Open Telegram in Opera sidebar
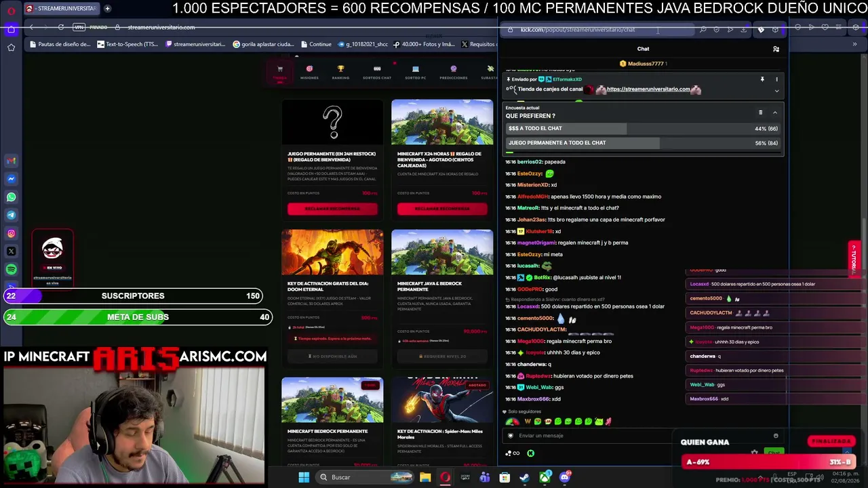The width and height of the screenshot is (868, 488). pyautogui.click(x=11, y=216)
